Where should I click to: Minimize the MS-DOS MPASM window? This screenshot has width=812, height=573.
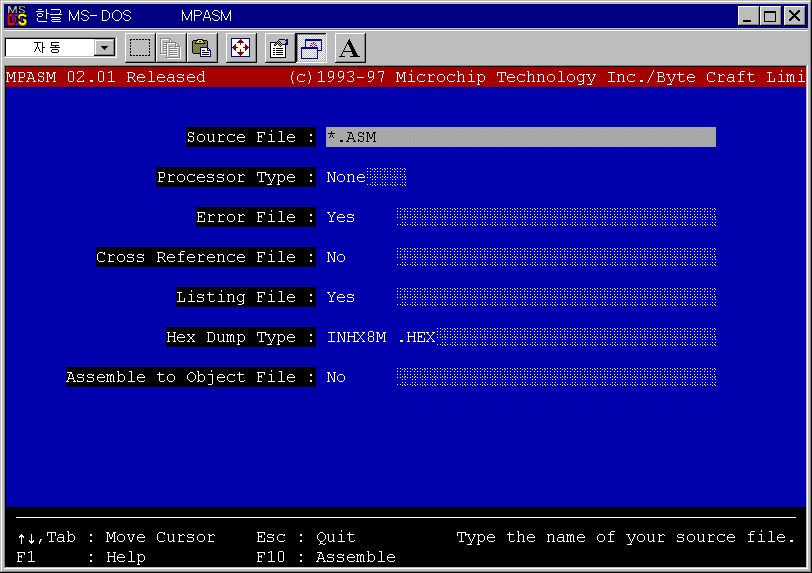[x=748, y=16]
